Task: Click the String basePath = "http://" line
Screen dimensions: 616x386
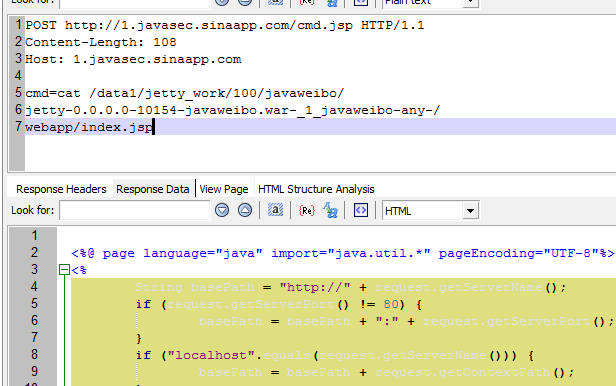Action: point(350,287)
